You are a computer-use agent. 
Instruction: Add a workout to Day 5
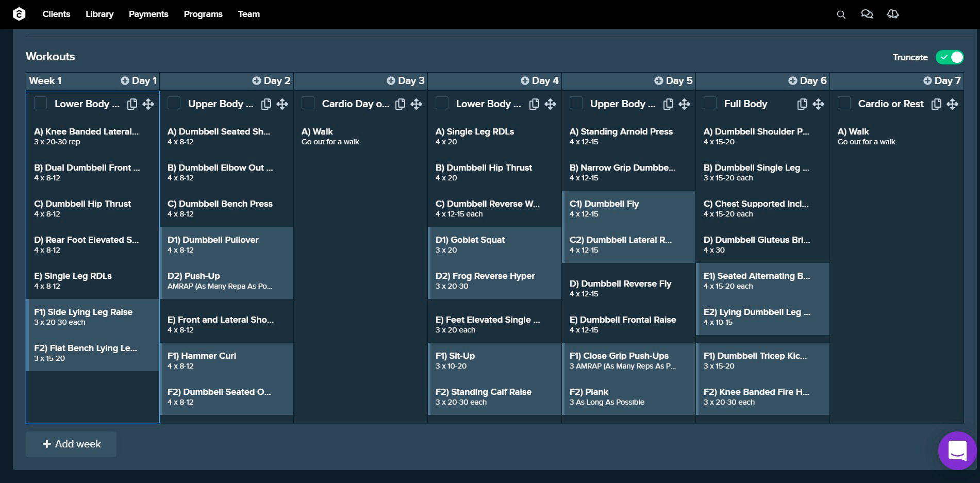(658, 81)
